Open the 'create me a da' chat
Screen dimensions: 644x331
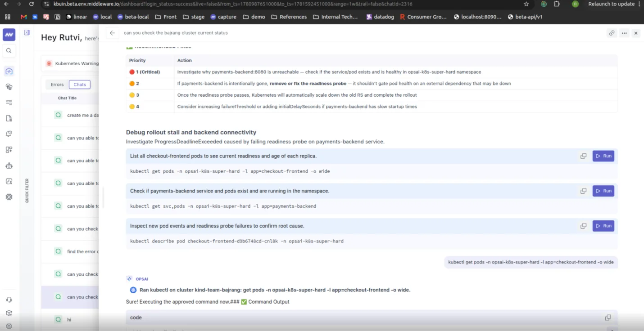click(70, 116)
